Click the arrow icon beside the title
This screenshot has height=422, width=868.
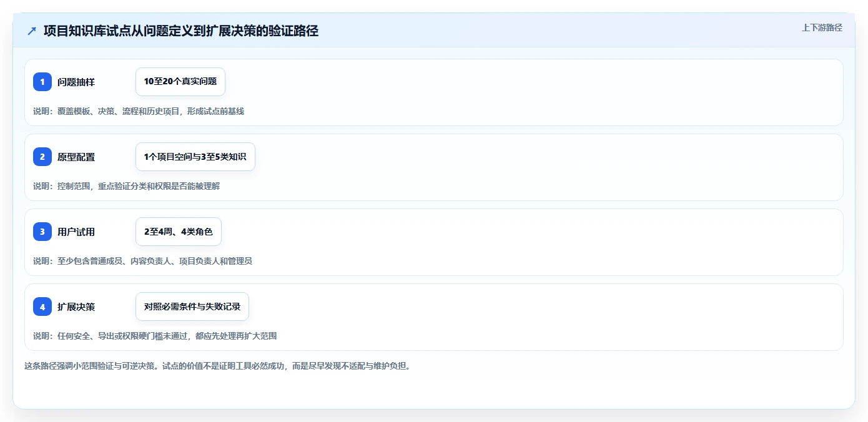32,31
